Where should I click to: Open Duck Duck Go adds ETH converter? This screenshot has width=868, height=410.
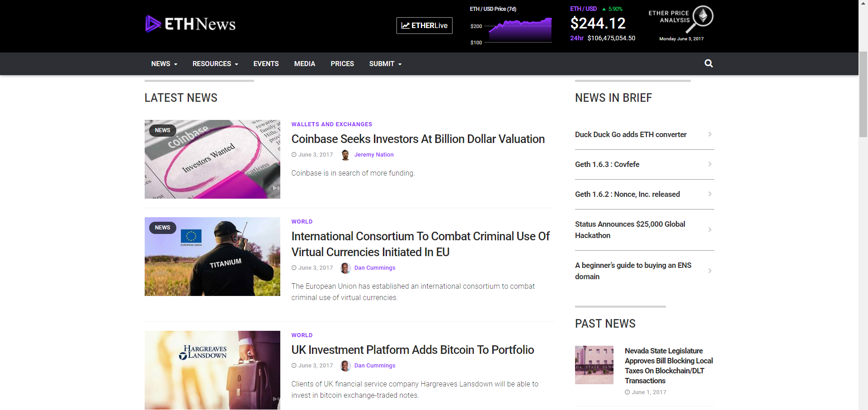tap(631, 134)
